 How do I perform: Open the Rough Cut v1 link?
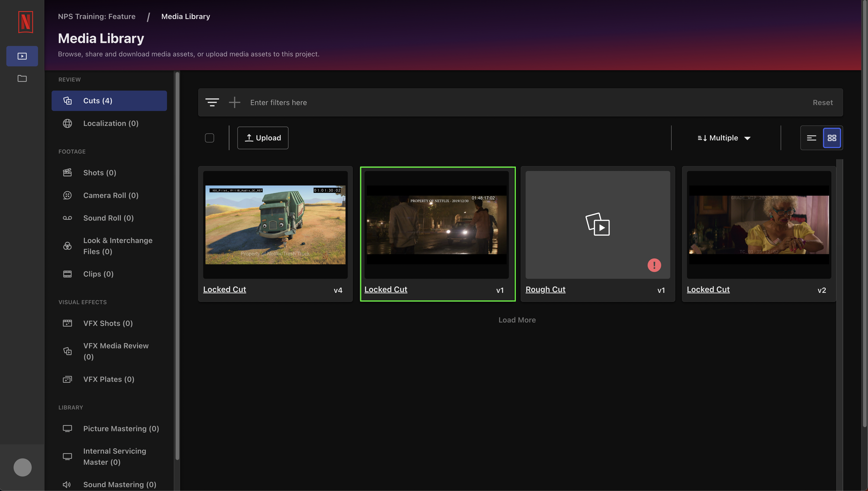coord(546,289)
